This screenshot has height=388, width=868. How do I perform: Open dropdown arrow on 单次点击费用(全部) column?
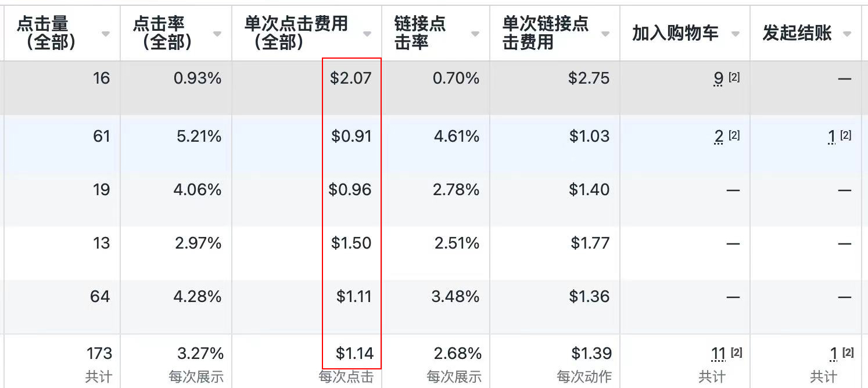point(367,34)
